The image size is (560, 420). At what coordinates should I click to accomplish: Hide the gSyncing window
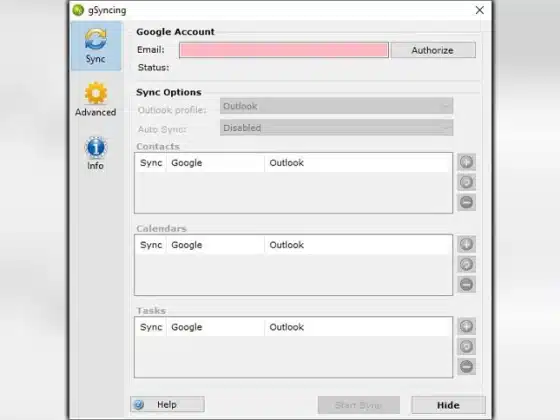click(x=448, y=405)
